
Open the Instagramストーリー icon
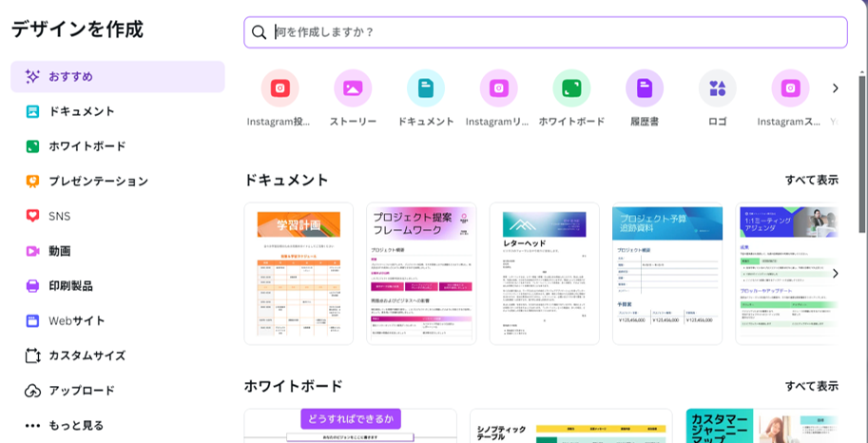[790, 88]
